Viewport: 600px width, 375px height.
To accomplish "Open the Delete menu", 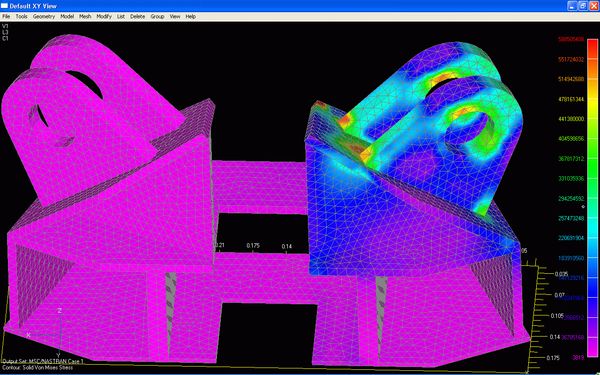I will tap(137, 16).
